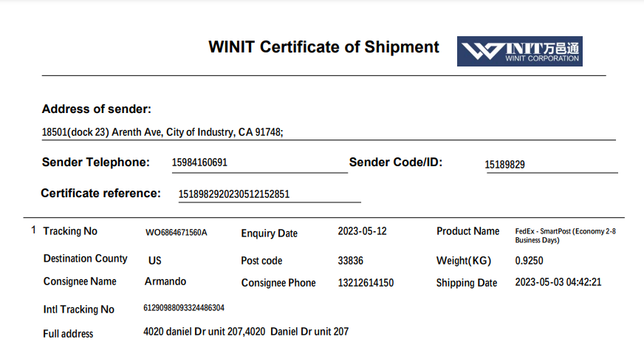644x342 pixels.
Task: Click the full address text 4020 daniel Dr
Action: pos(246,332)
